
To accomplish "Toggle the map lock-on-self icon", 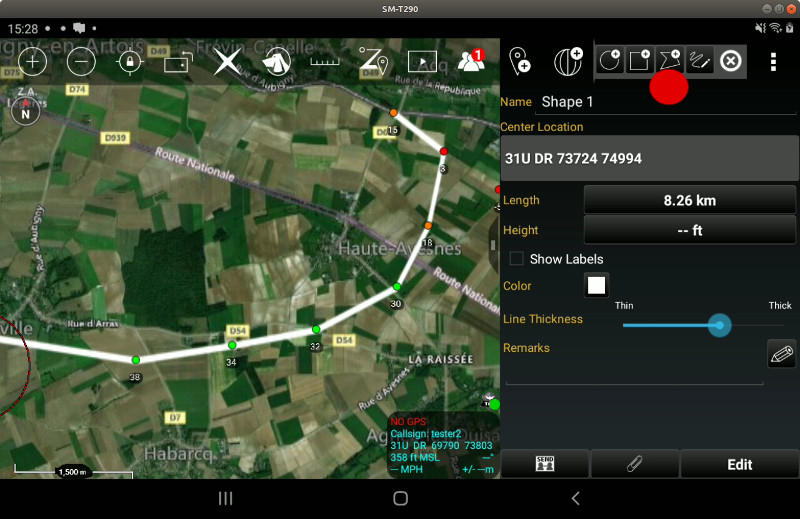I will pyautogui.click(x=129, y=62).
